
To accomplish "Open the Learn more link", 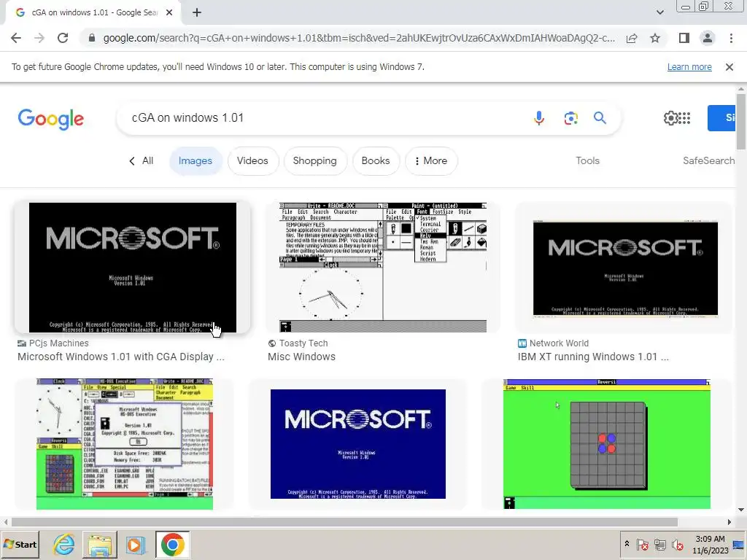I will point(689,67).
